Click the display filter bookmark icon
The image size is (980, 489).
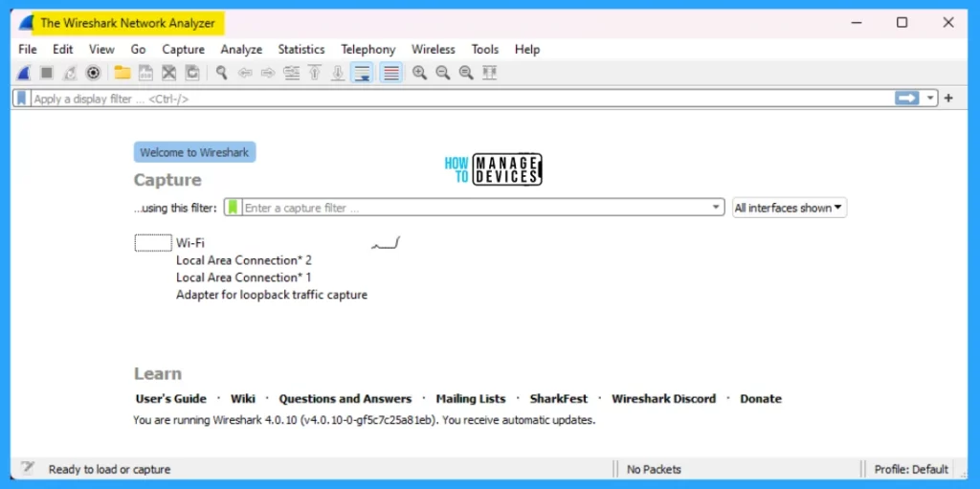(22, 99)
